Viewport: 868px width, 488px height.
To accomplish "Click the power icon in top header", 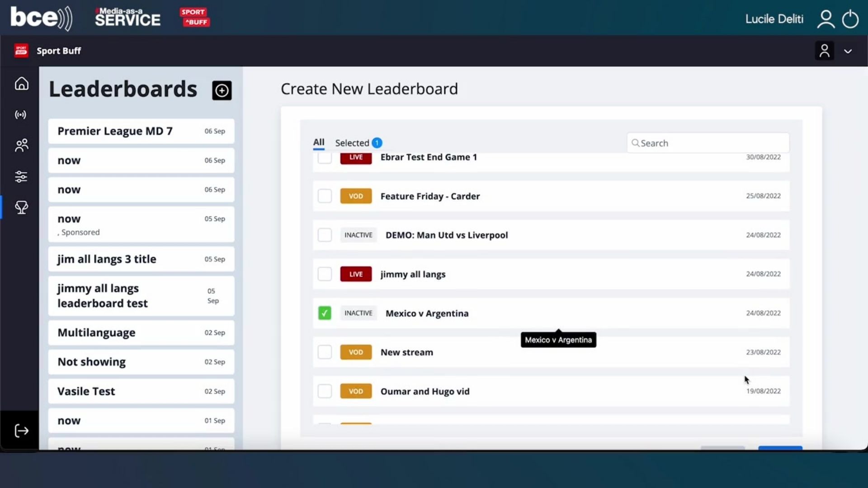I will 850,19.
